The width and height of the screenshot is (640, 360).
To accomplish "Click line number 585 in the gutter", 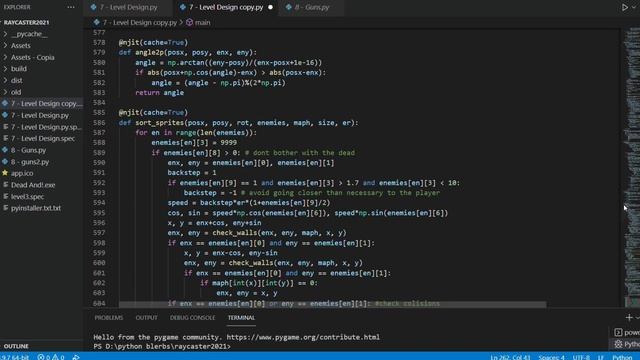I will 99,113.
